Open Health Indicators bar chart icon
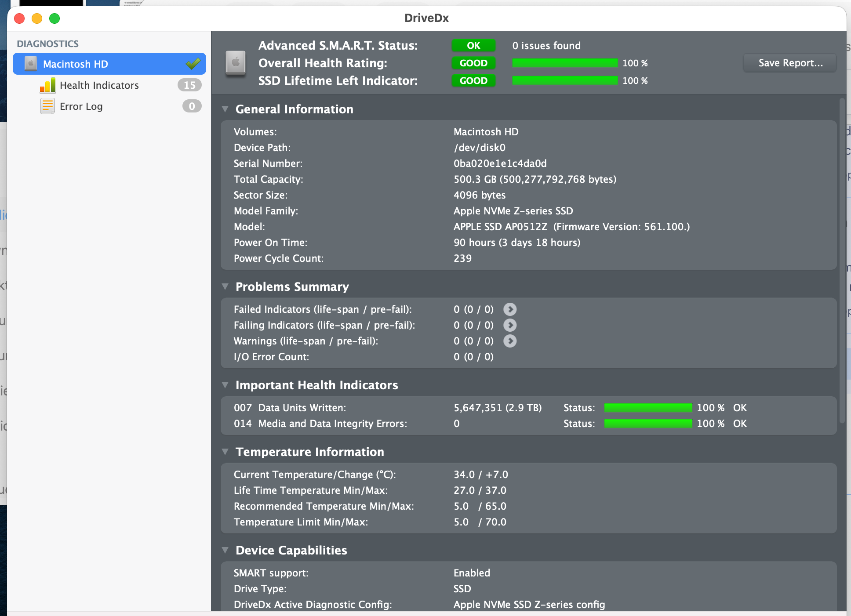The width and height of the screenshot is (851, 616). (47, 85)
